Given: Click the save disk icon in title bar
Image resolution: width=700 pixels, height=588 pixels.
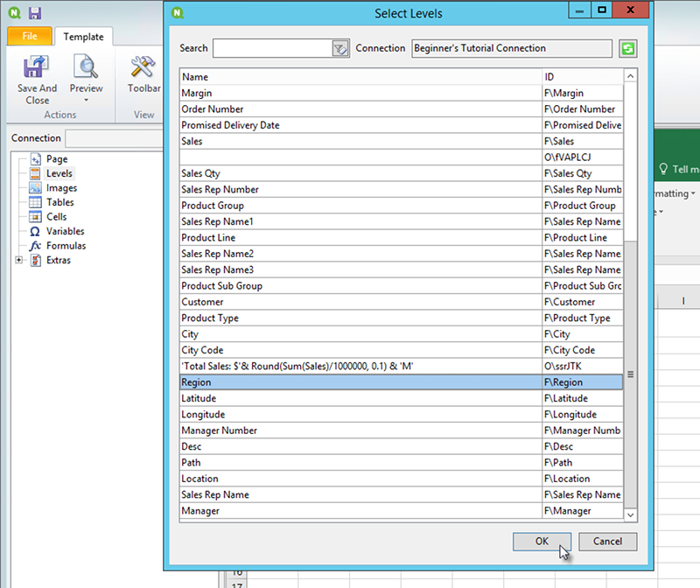Looking at the screenshot, I should tap(35, 13).
